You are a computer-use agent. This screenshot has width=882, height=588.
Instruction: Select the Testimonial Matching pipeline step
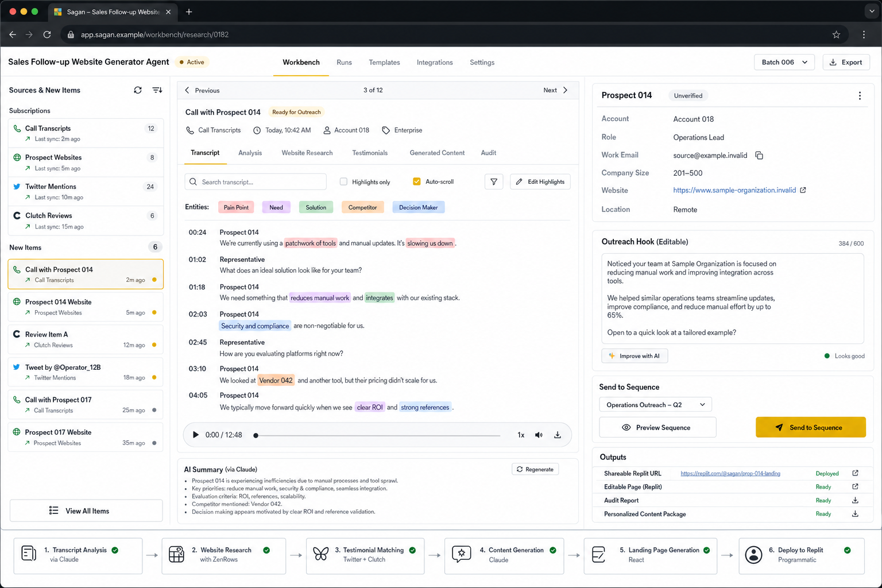click(365, 555)
